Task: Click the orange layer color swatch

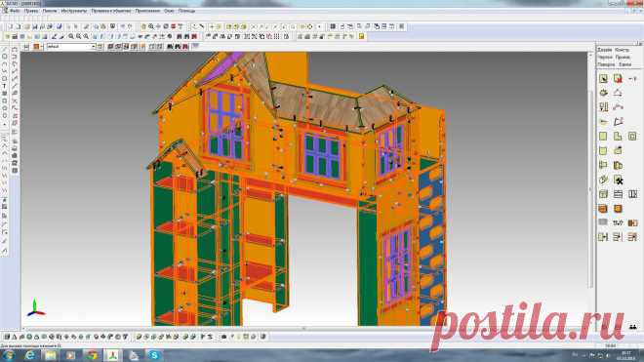Action: point(36,47)
